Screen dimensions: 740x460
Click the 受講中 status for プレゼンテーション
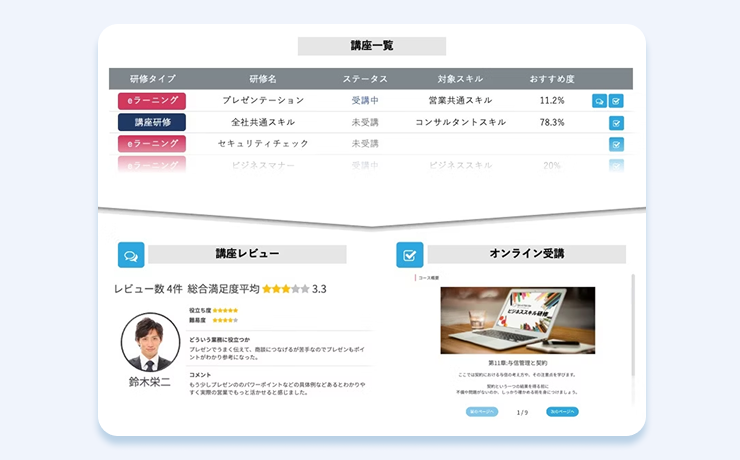pyautogui.click(x=365, y=100)
